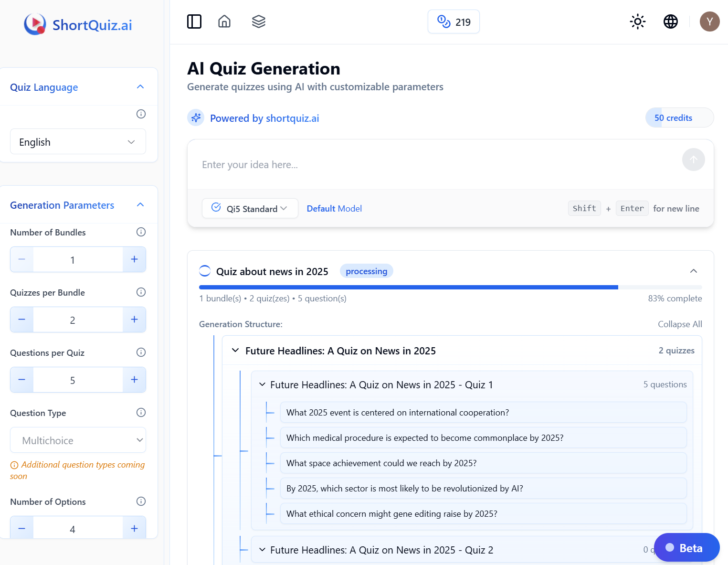Collapse the Generation Parameters section
Image resolution: width=728 pixels, height=565 pixels.
pyautogui.click(x=140, y=205)
